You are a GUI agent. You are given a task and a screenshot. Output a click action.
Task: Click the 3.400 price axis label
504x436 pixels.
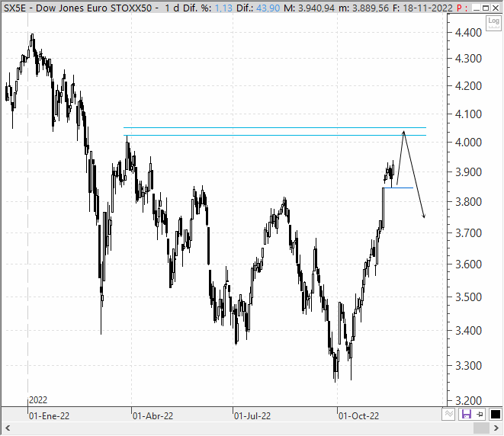coord(468,330)
